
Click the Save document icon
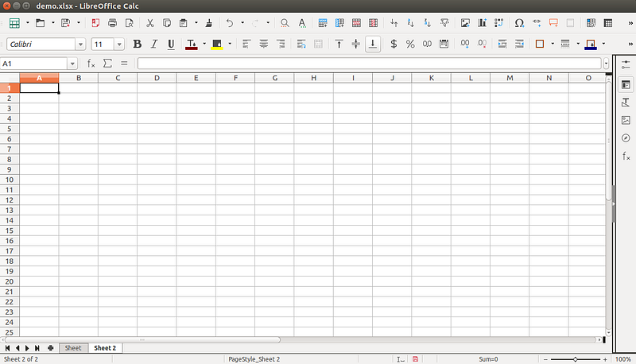point(65,23)
